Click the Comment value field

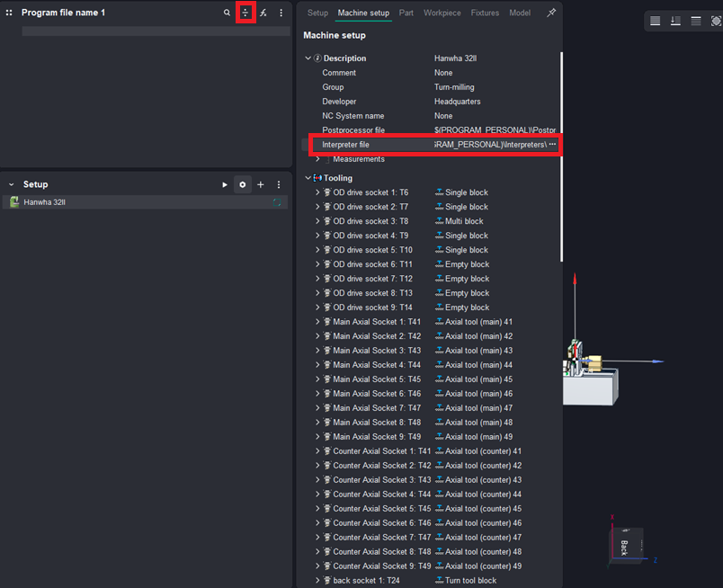(x=443, y=73)
